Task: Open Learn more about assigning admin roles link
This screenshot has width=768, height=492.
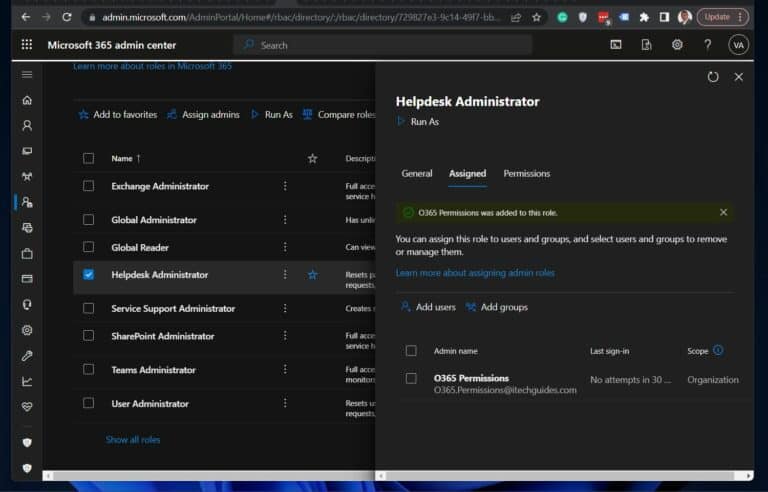Action: pos(475,273)
